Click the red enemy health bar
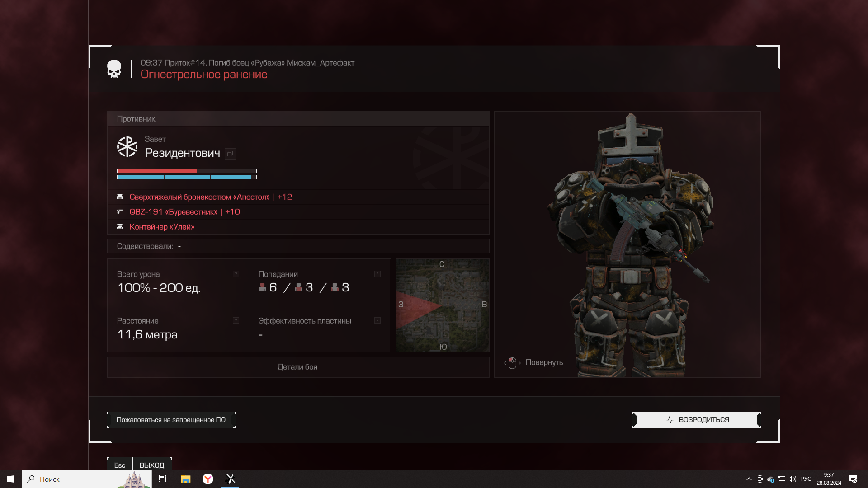 (x=187, y=171)
